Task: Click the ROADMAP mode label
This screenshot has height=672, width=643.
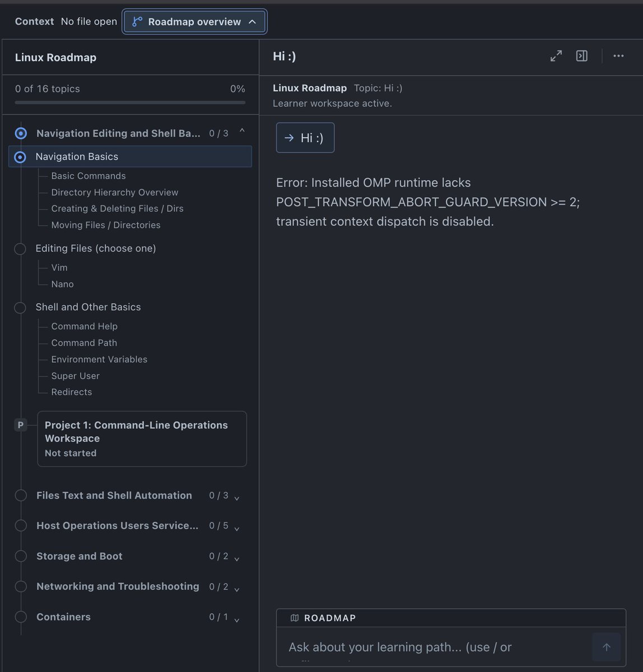Action: pyautogui.click(x=330, y=618)
